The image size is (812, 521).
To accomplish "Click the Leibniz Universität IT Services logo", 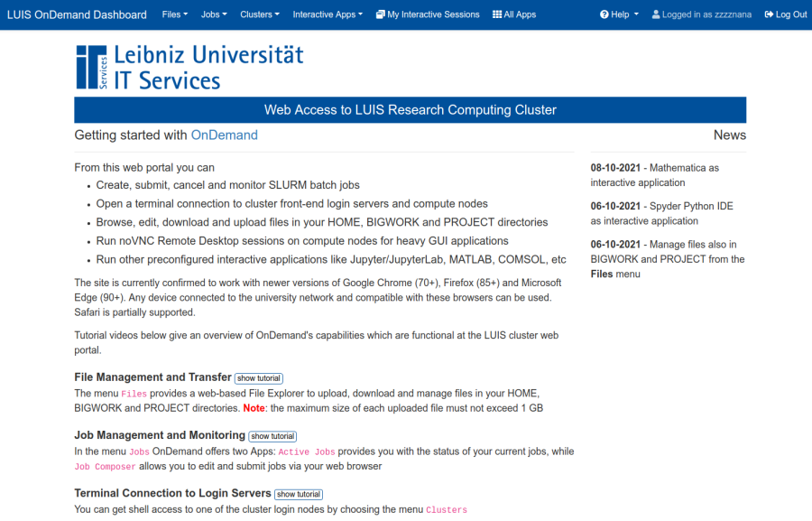I will pos(189,67).
